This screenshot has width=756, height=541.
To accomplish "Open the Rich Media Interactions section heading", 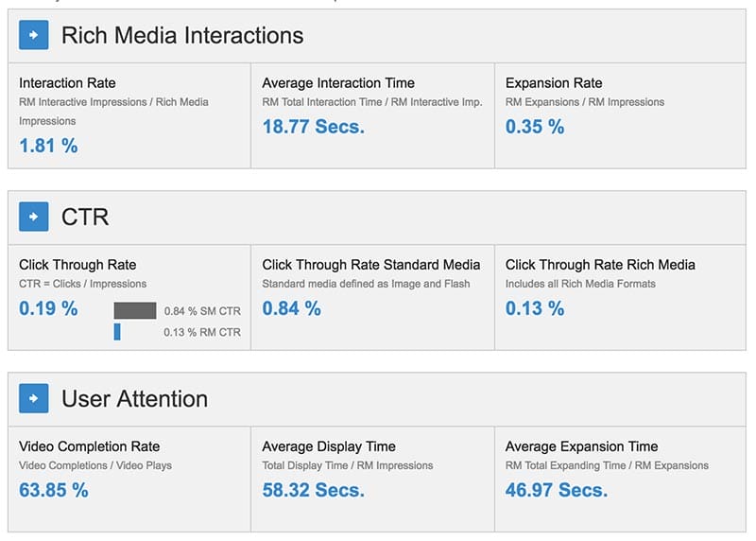I will tap(182, 36).
